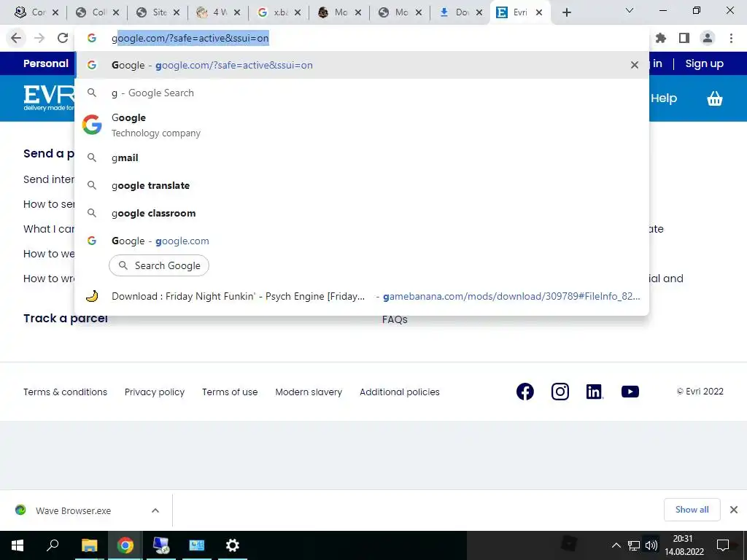
Task: Click the Track a parcel heading
Action: 65,318
